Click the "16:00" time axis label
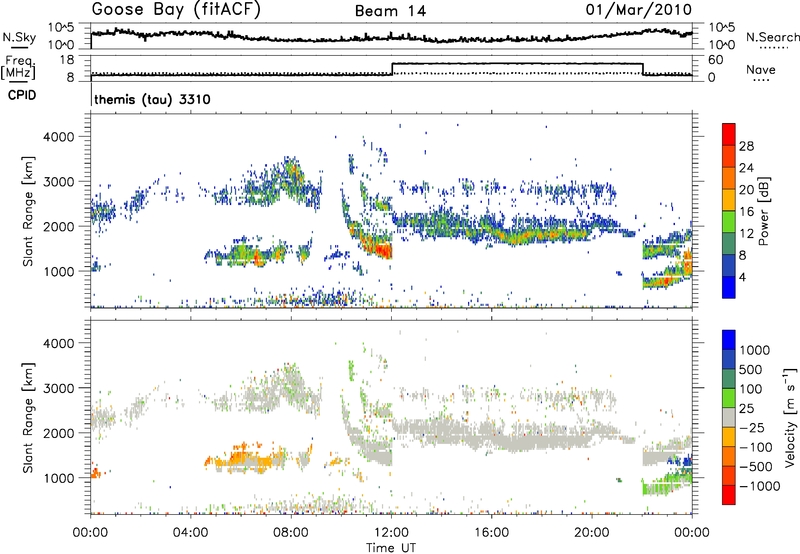 pos(491,533)
